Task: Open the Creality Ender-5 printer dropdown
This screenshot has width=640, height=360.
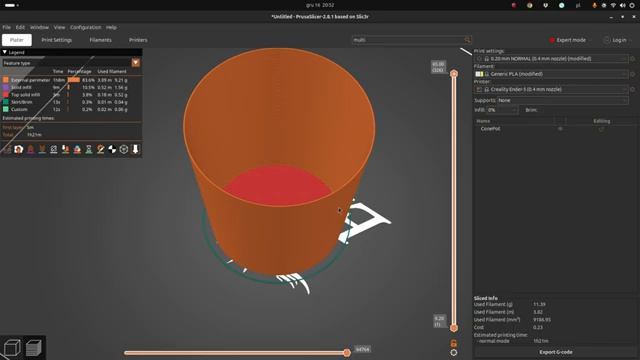Action: (x=551, y=89)
